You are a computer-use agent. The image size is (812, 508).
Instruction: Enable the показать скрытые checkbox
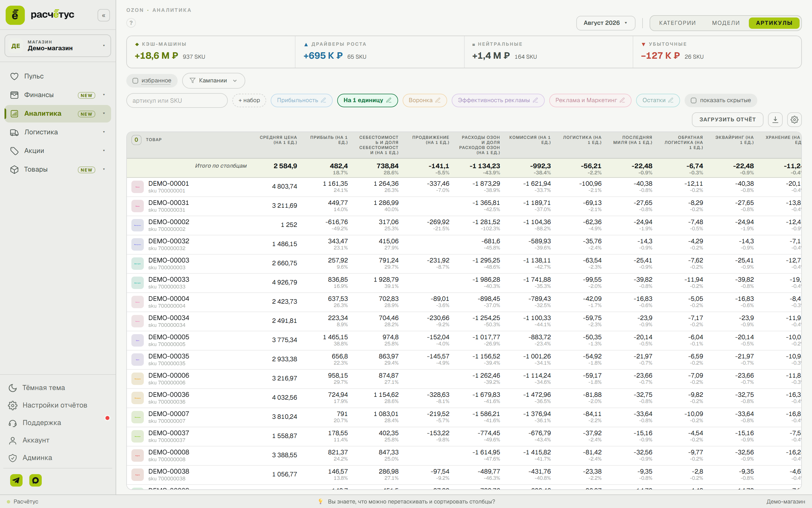pyautogui.click(x=694, y=100)
